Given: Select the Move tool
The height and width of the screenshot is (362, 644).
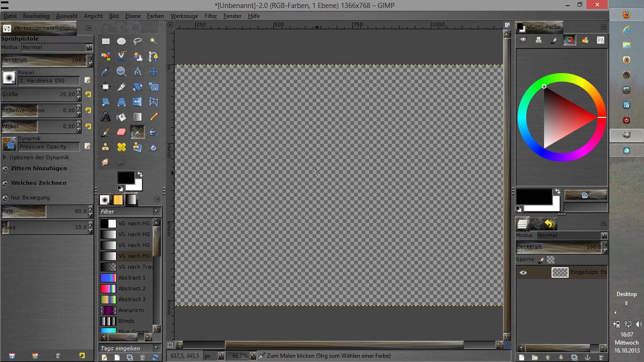Looking at the screenshot, I should 154,72.
